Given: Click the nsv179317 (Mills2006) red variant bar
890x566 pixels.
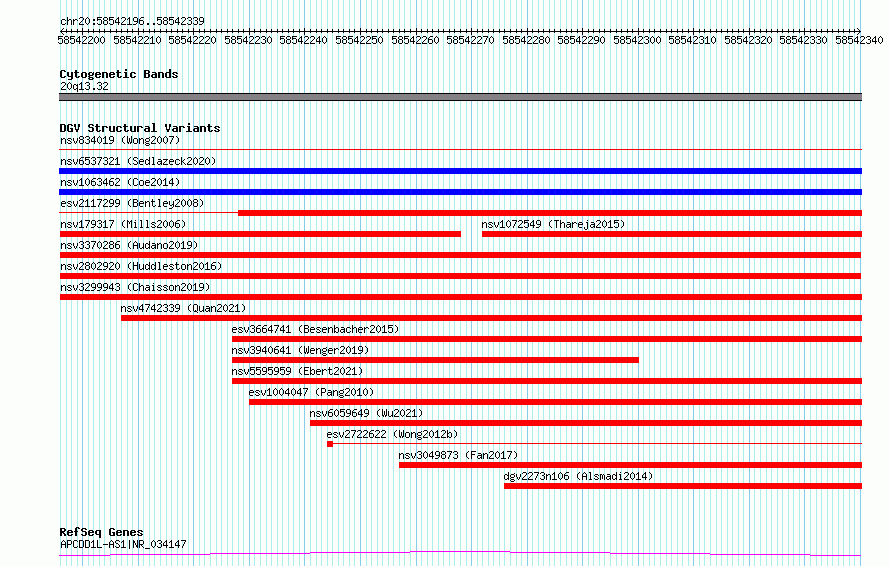Looking at the screenshot, I should coord(260,234).
